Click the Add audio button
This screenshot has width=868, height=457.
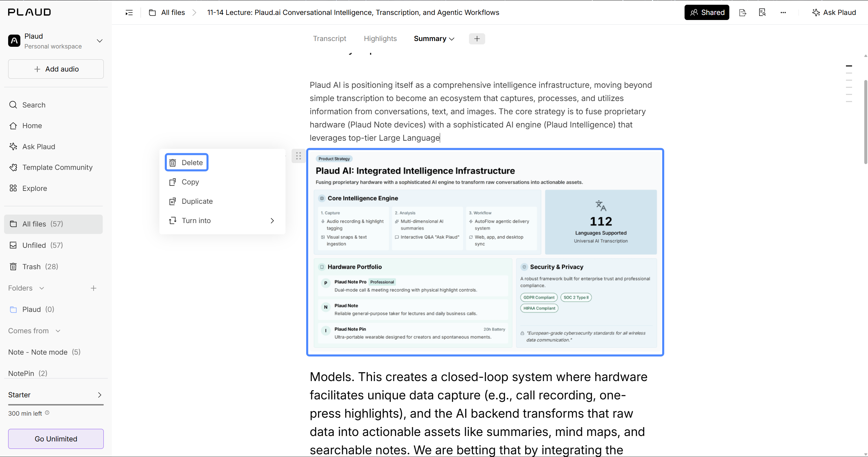click(x=56, y=69)
